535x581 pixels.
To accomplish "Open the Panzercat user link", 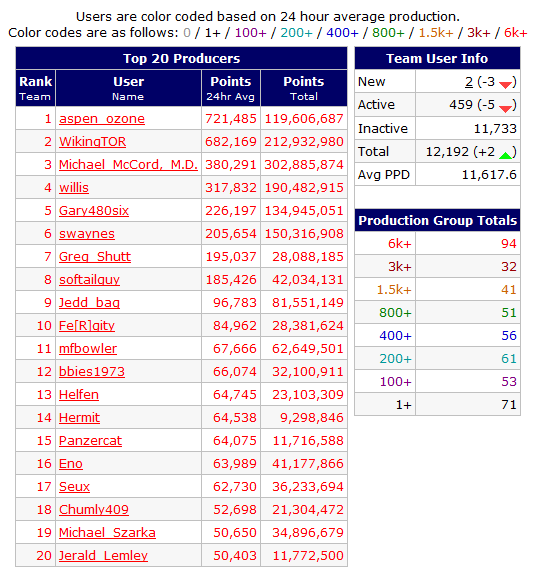I will coord(90,441).
